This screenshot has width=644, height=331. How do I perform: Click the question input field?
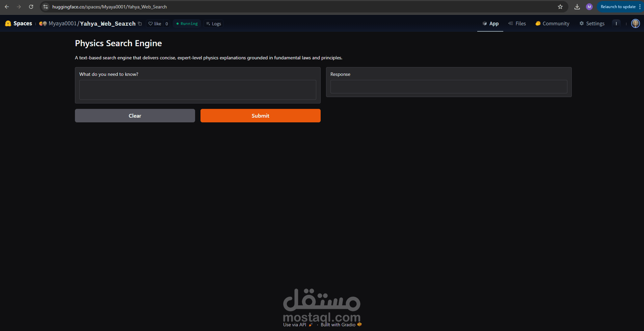pyautogui.click(x=197, y=90)
